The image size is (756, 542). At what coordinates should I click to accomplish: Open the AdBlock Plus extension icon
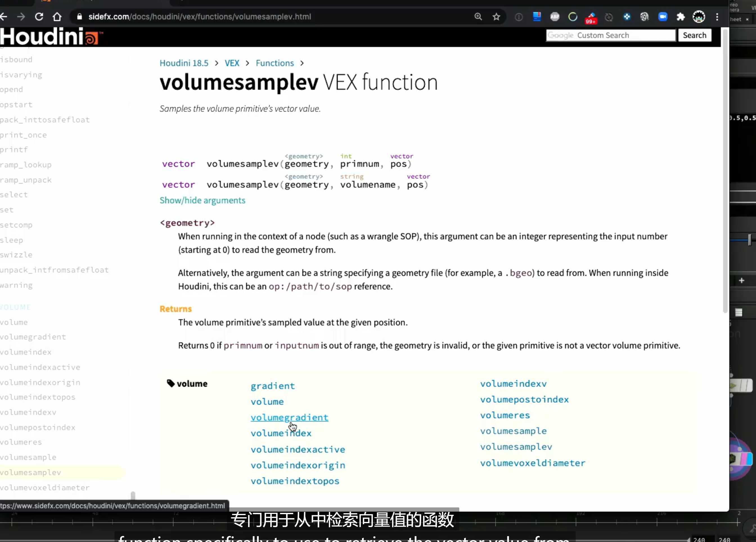pos(555,17)
